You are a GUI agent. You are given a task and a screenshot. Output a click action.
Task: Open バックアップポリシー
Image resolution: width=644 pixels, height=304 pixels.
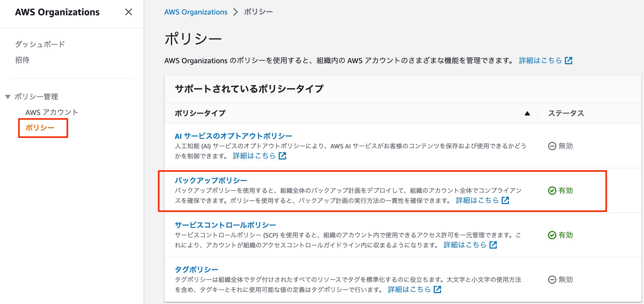211,180
